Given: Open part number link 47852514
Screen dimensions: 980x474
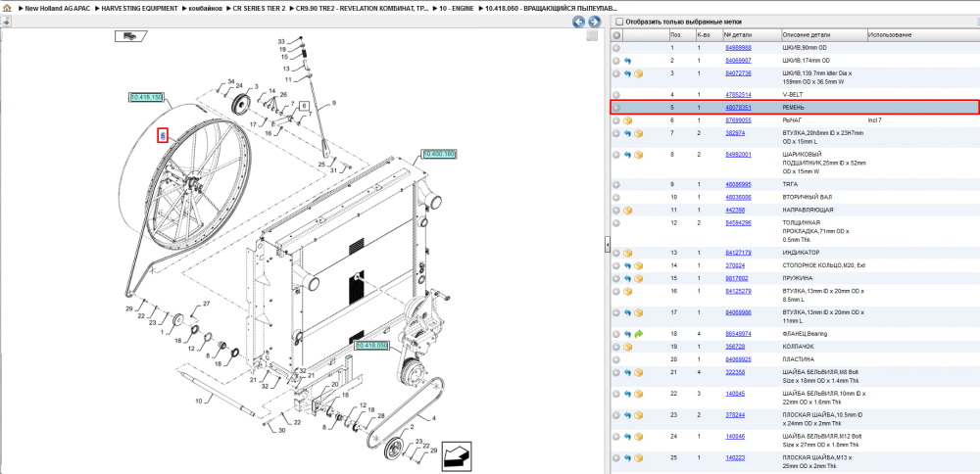Looking at the screenshot, I should pos(738,95).
